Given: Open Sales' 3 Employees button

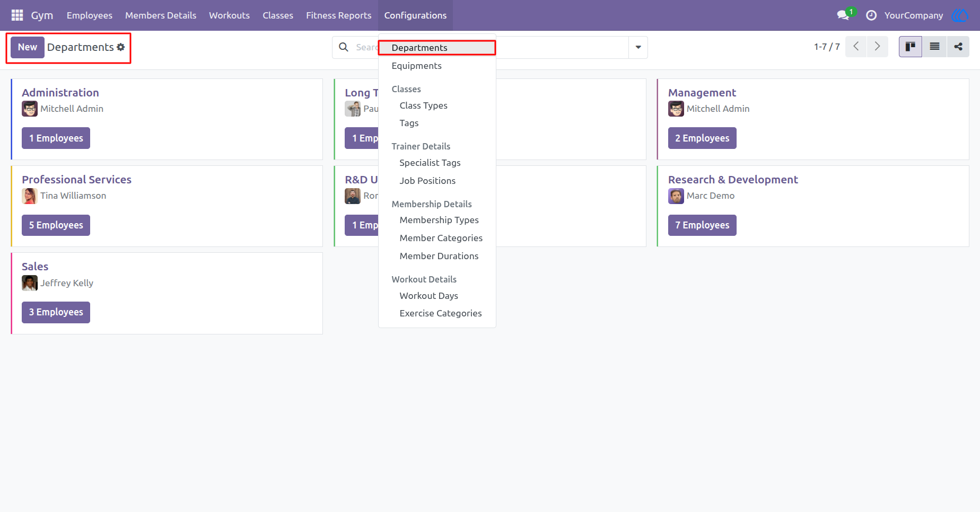Looking at the screenshot, I should coord(56,312).
